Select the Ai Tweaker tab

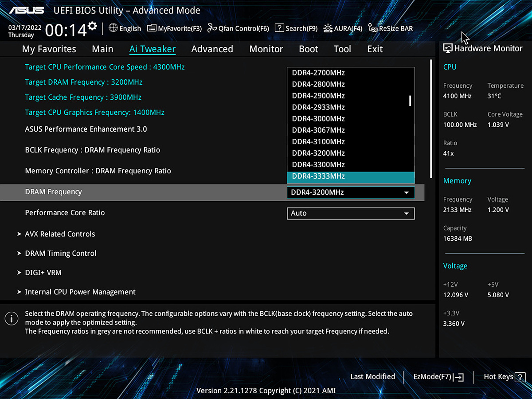(153, 49)
